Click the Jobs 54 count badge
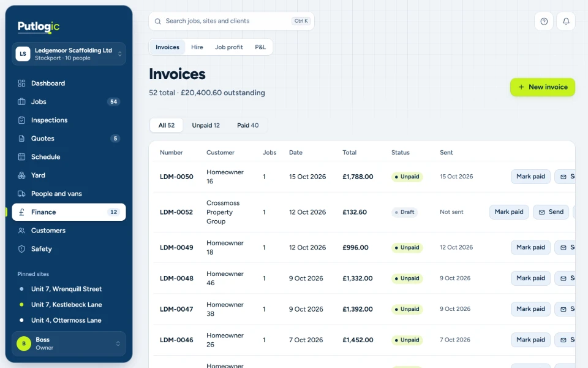 114,102
